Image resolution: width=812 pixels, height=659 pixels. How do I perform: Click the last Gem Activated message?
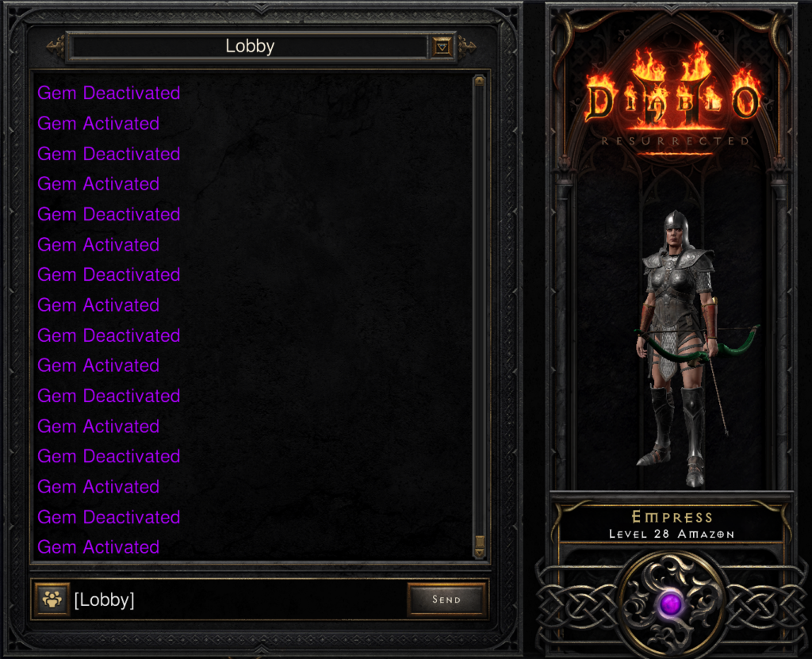coord(98,547)
